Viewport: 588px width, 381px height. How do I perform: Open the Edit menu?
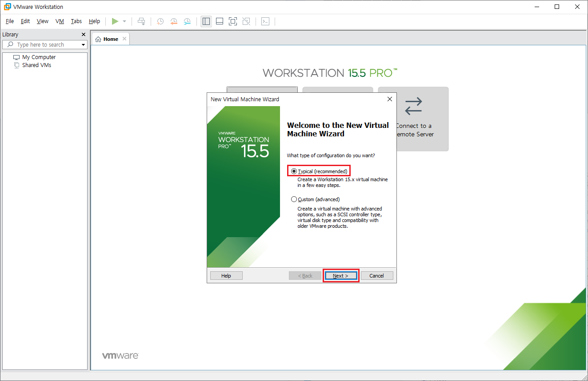tap(25, 21)
